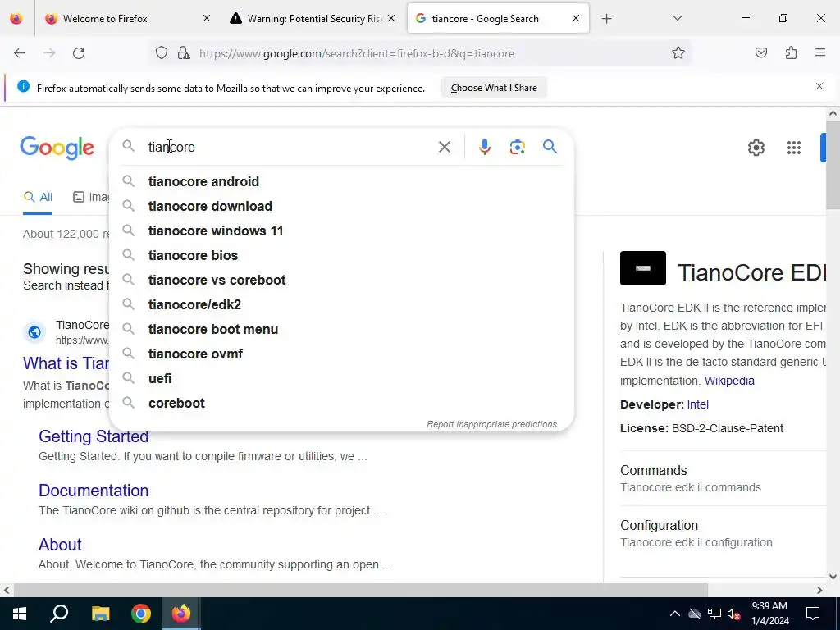Click the horizontal page scrollbar
This screenshot has height=630, width=840.
pos(361,590)
